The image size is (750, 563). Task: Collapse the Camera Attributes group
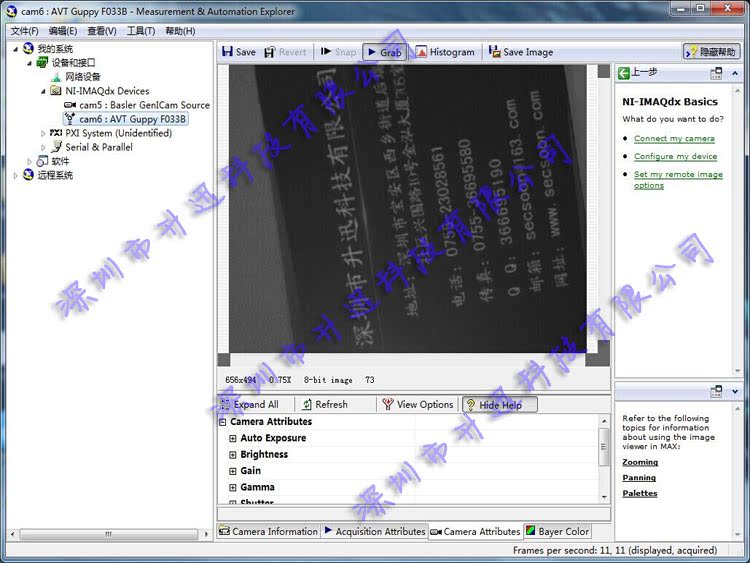pos(222,422)
